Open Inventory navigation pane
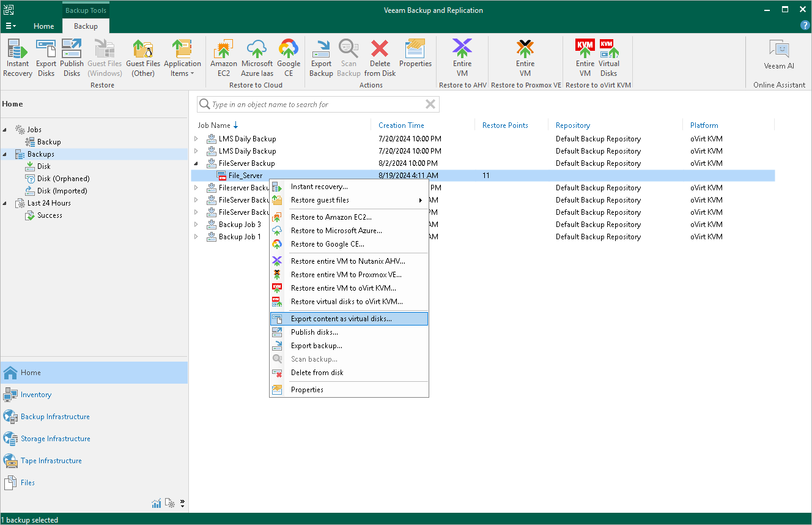Viewport: 812px width, 525px height. click(94, 395)
